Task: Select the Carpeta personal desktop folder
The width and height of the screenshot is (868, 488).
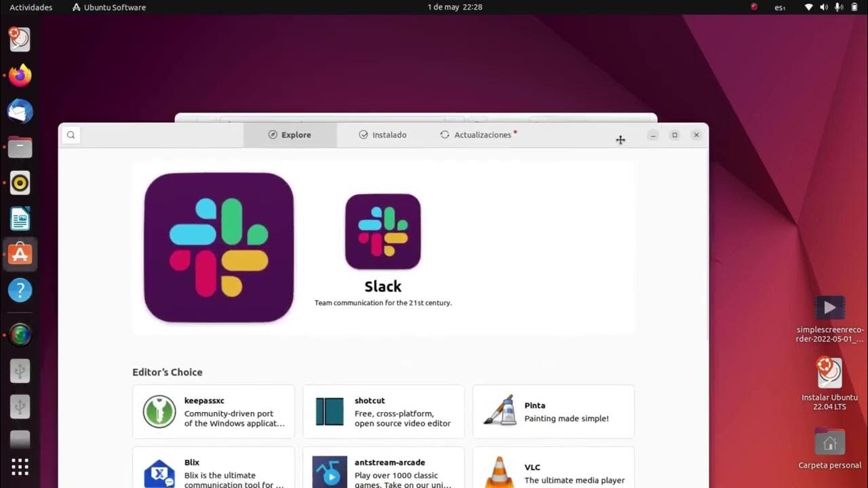Action: point(830,448)
